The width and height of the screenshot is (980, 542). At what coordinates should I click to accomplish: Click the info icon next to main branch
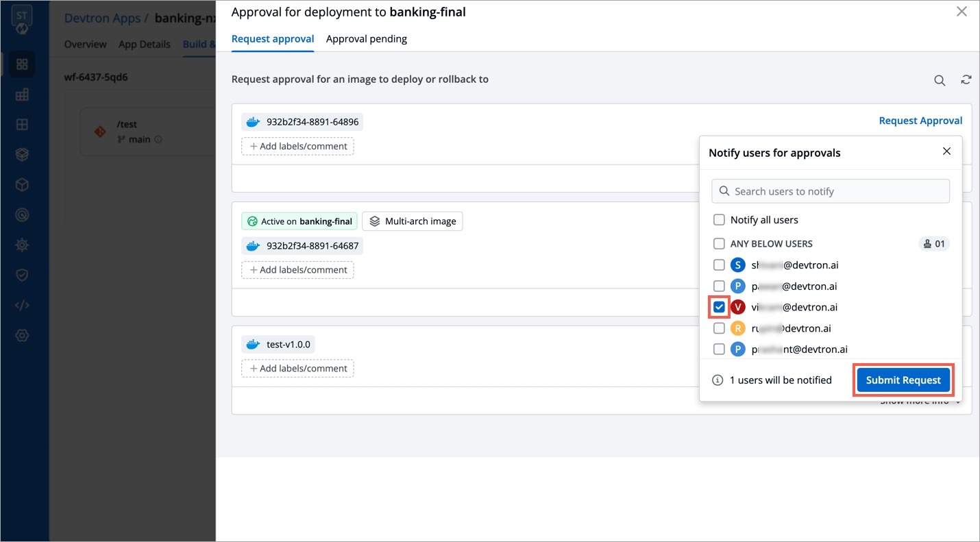(x=158, y=140)
